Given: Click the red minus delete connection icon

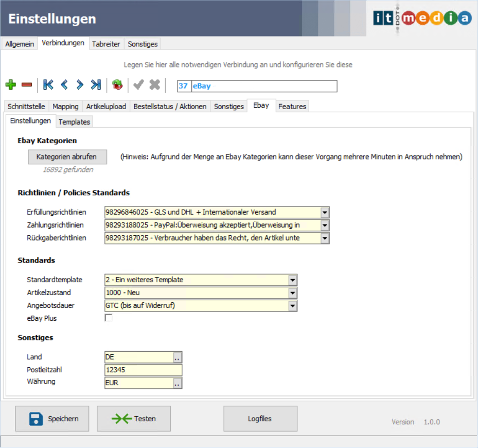Looking at the screenshot, I should tap(27, 85).
